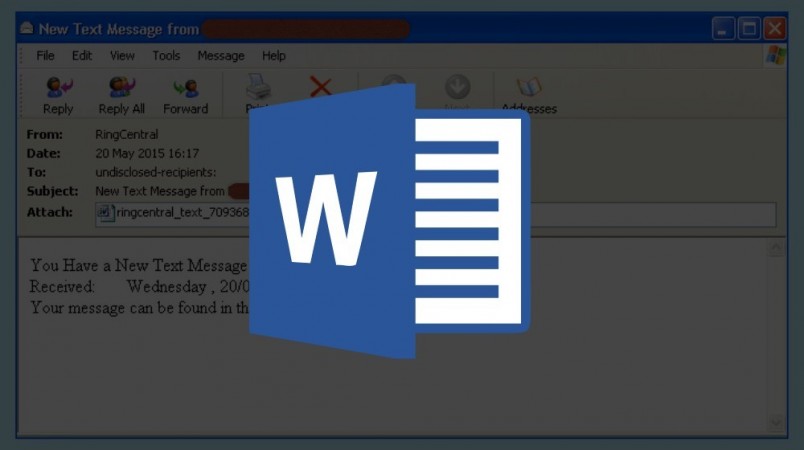
Task: Open the Help menu
Action: pyautogui.click(x=273, y=56)
